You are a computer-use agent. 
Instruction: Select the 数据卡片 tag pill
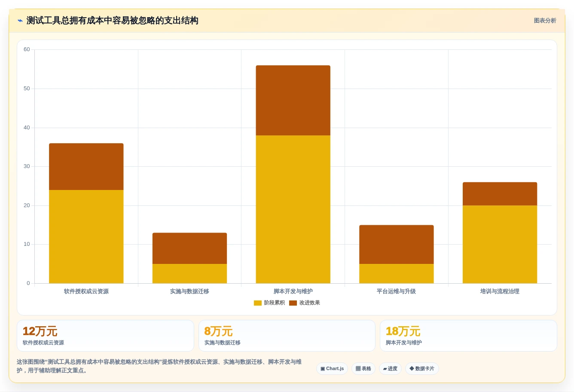(422, 369)
